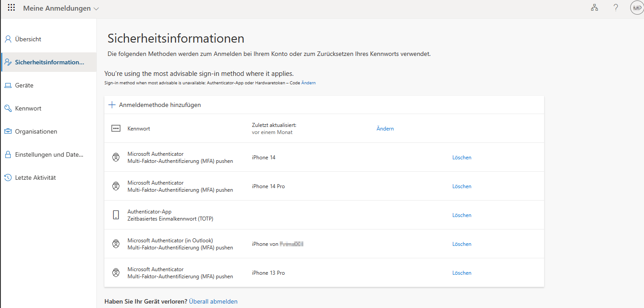
Task: Open Ändern next to Zuletzt aktualisiert
Action: click(x=385, y=128)
